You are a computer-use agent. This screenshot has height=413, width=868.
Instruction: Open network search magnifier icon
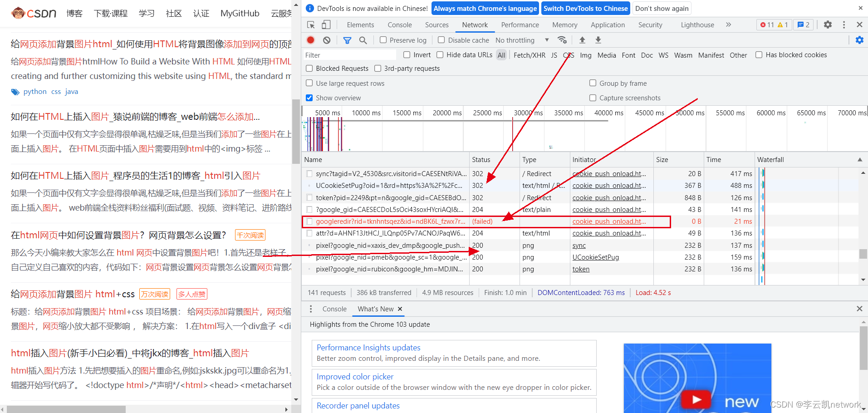point(363,40)
